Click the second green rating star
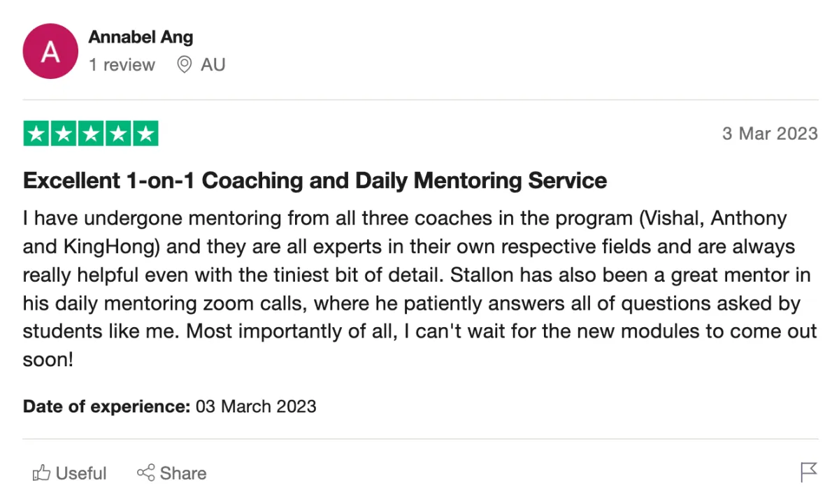Screen dimensions: 839x504 [x=64, y=134]
